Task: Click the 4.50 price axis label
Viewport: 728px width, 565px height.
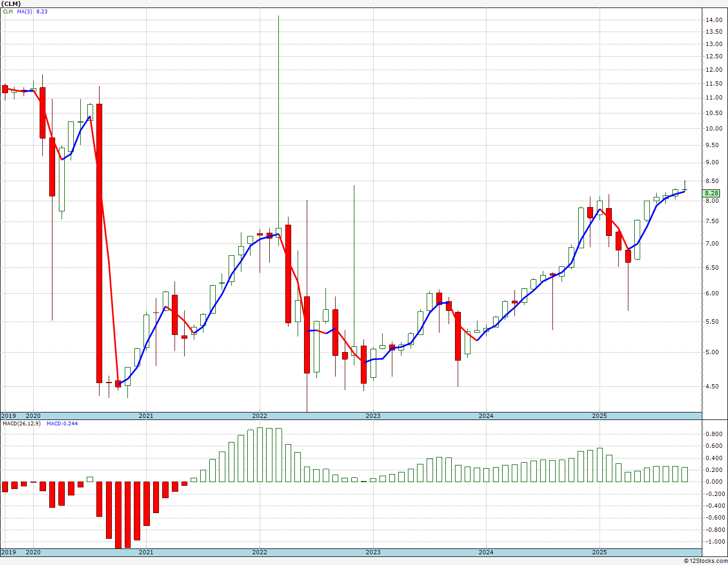Action: point(712,386)
